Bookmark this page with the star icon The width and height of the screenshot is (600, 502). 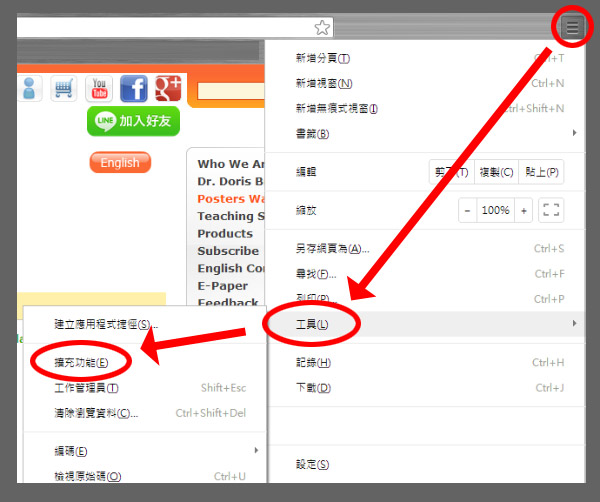pyautogui.click(x=322, y=28)
